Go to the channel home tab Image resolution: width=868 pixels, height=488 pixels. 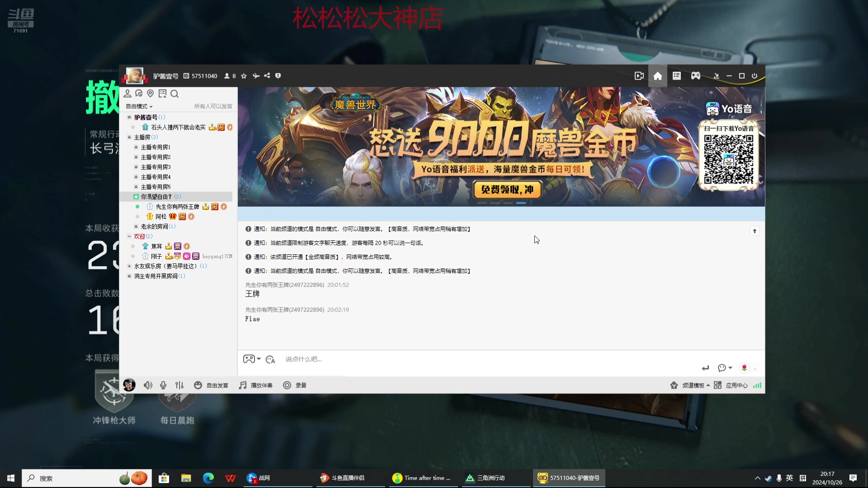pos(658,76)
